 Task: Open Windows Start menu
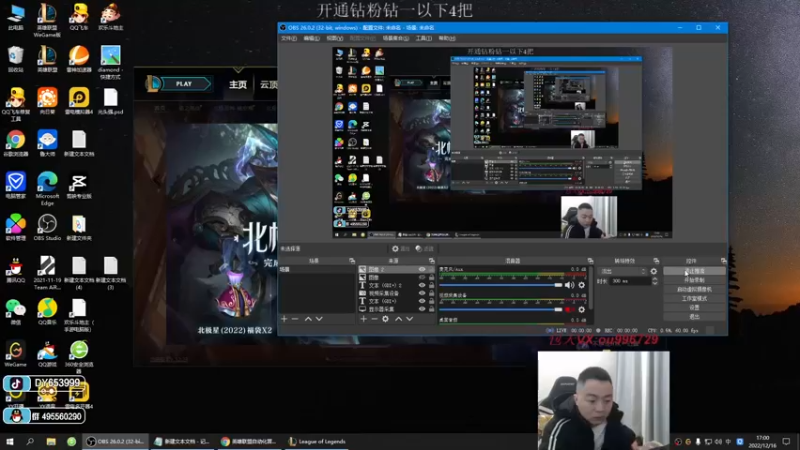click(10, 442)
